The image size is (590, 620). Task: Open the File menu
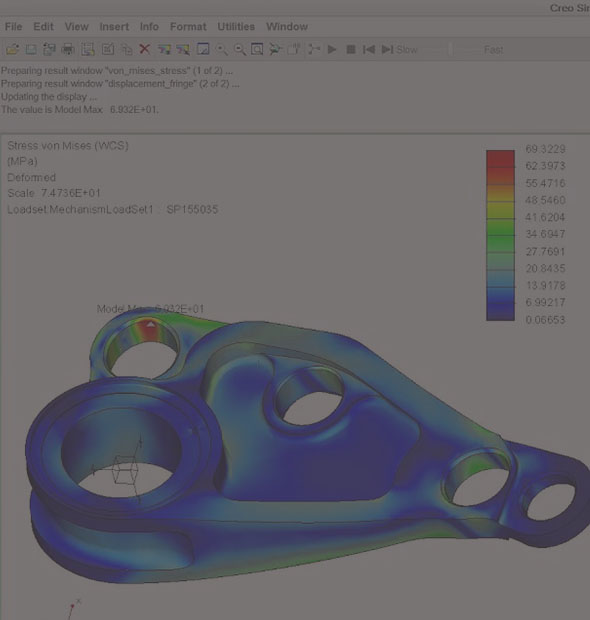pos(13,26)
